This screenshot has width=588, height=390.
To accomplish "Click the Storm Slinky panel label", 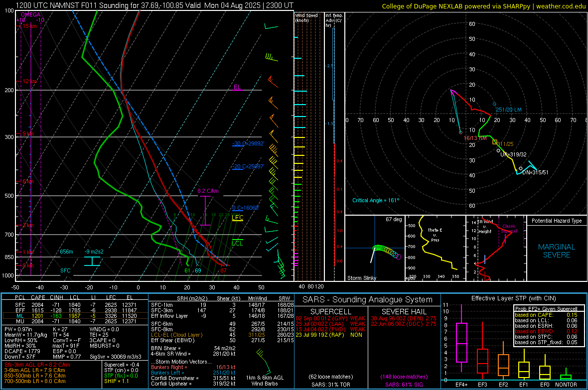I will click(x=361, y=278).
